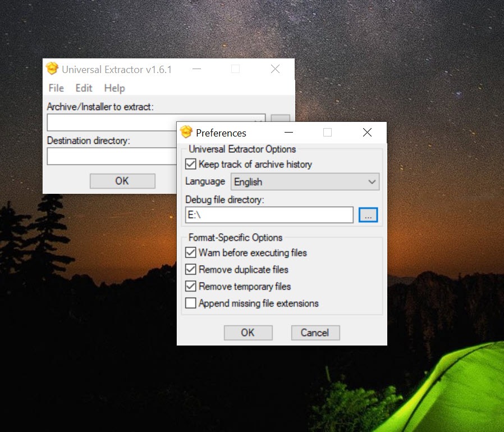Click the Universal Extractor title bar icon
This screenshot has height=432, width=504.
coord(52,69)
